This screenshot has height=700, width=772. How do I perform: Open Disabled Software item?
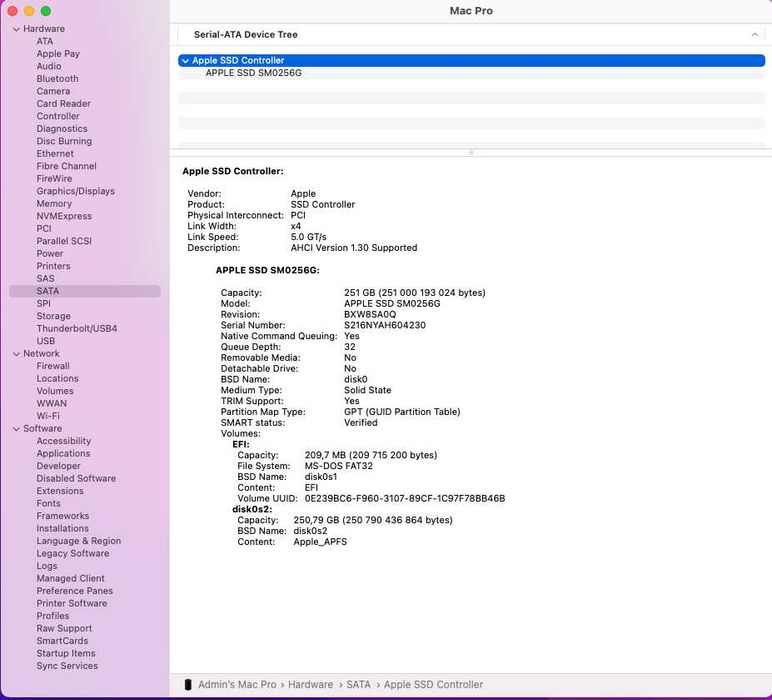click(76, 478)
